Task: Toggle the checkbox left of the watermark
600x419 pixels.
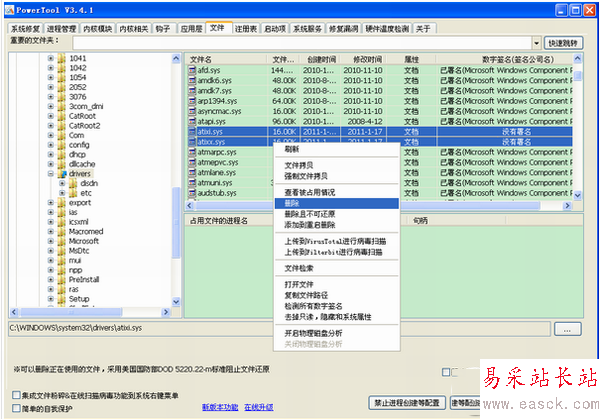Action: [446, 372]
